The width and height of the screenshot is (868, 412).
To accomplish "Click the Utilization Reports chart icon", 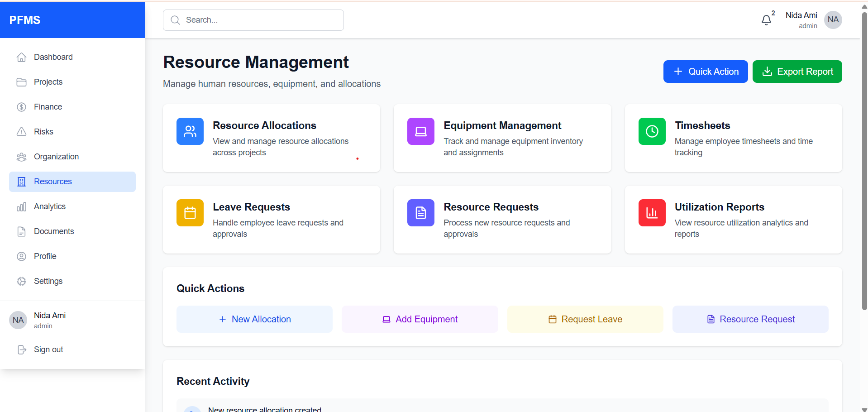I will pos(652,212).
